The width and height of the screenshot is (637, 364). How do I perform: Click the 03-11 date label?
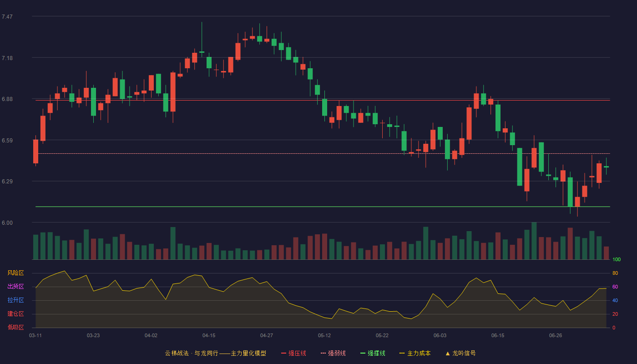(x=35, y=335)
